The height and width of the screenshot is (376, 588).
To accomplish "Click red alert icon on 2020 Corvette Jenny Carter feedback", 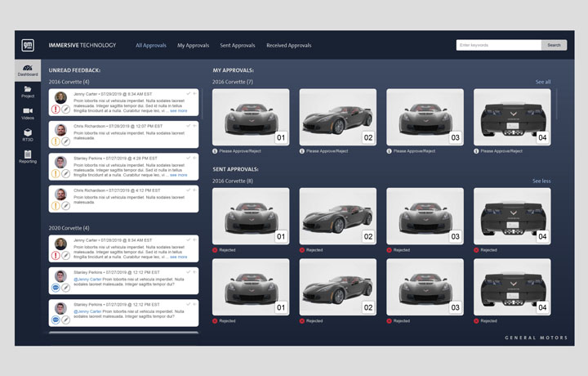I will pos(56,256).
